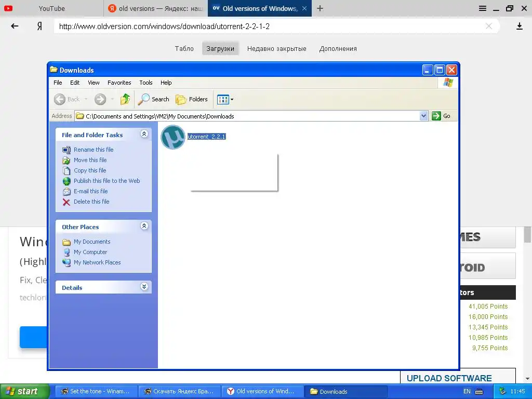Open the Tools menu
Screen dimensions: 532x399
click(146, 83)
